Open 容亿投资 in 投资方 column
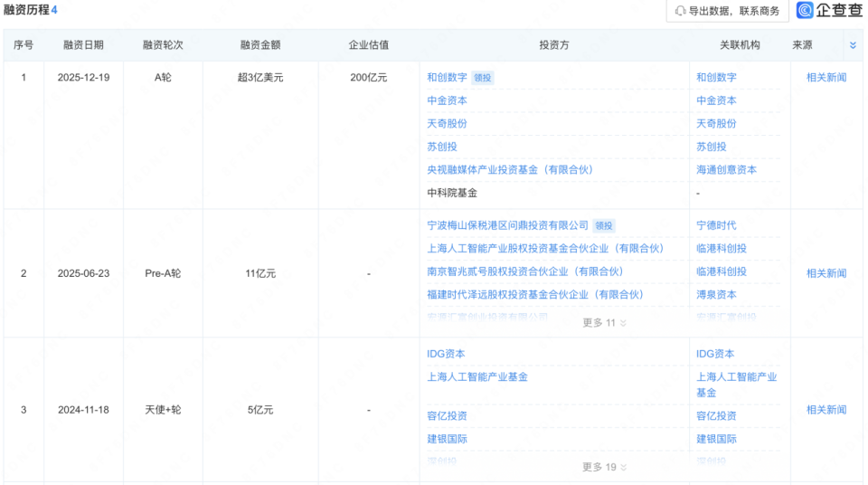 click(447, 415)
